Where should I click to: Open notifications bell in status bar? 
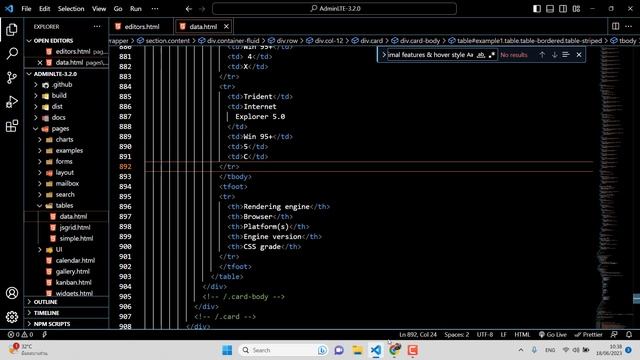pos(629,335)
